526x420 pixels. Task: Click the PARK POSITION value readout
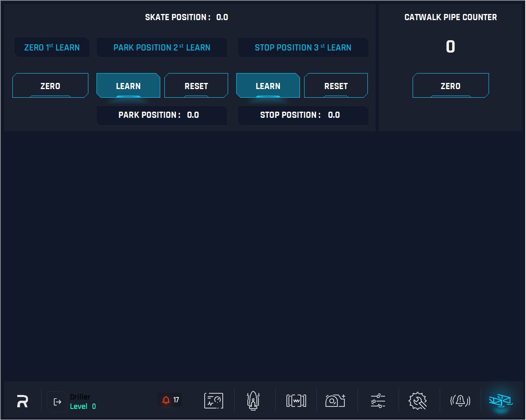click(193, 115)
